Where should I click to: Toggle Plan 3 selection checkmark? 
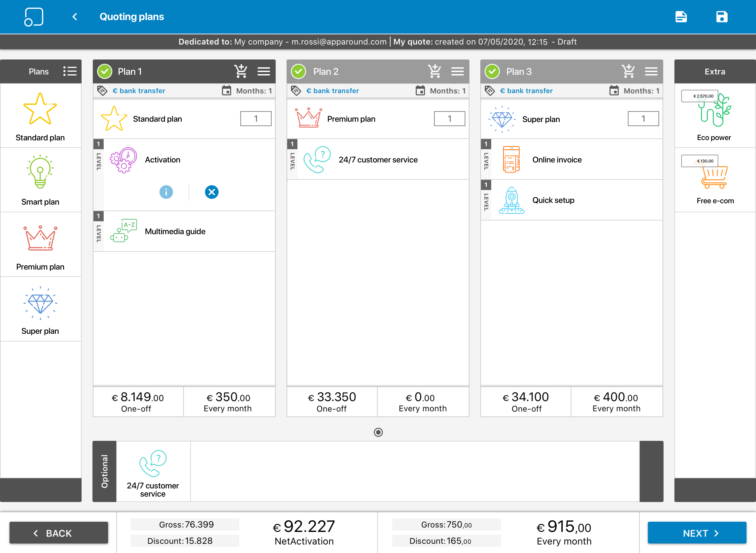click(492, 71)
